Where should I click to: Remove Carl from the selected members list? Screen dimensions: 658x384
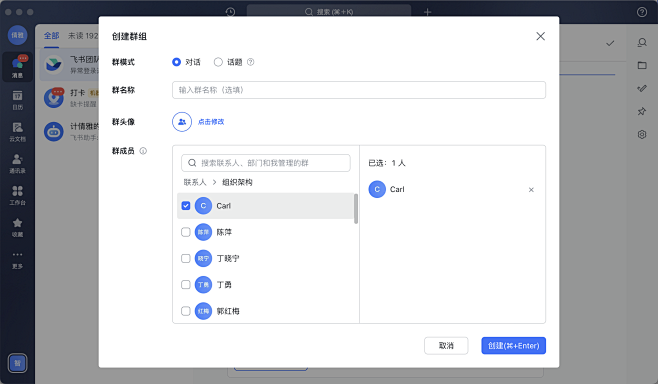coord(531,190)
